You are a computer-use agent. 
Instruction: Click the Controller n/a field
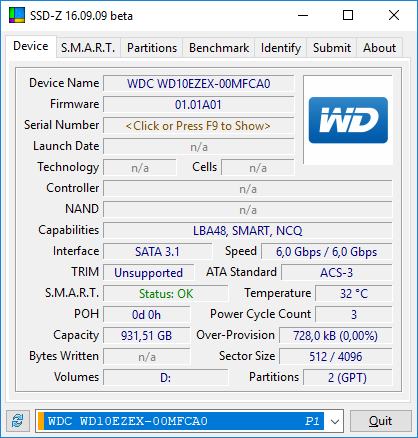click(248, 189)
